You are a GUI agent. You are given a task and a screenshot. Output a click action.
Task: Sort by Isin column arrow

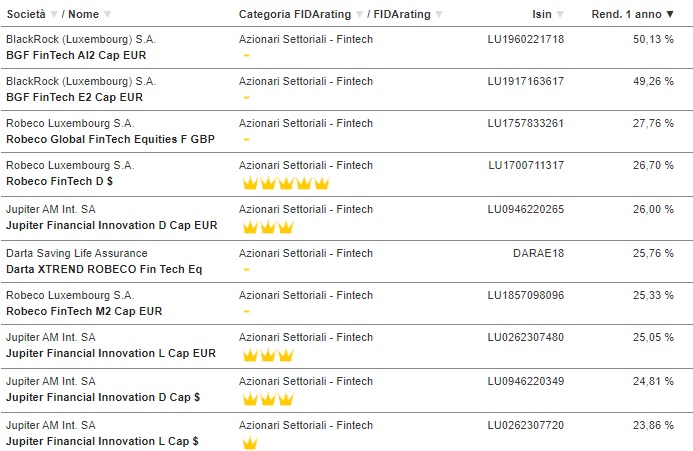point(560,15)
